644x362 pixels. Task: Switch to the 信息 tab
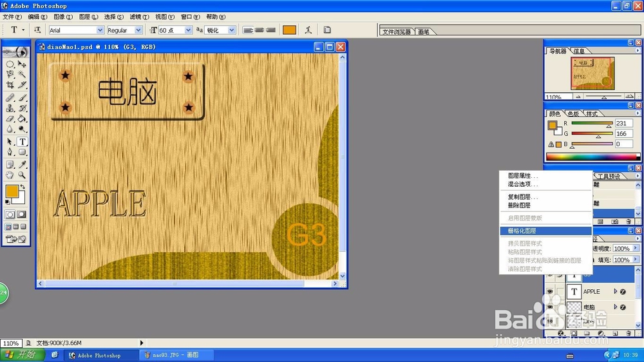point(579,51)
